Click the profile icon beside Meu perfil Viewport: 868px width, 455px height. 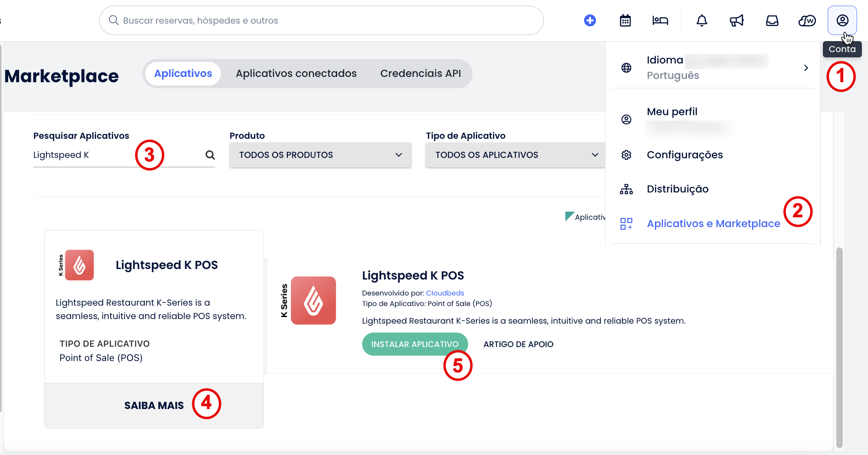coord(626,119)
